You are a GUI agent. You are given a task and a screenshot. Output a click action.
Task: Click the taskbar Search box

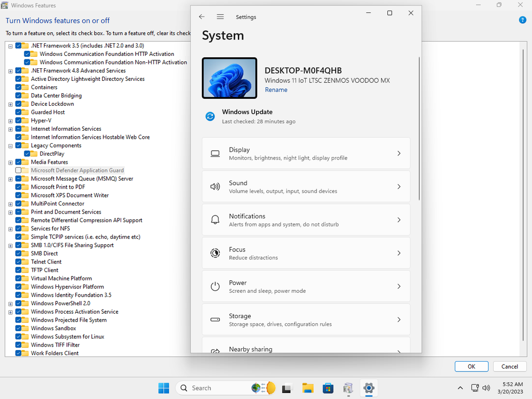pyautogui.click(x=226, y=388)
